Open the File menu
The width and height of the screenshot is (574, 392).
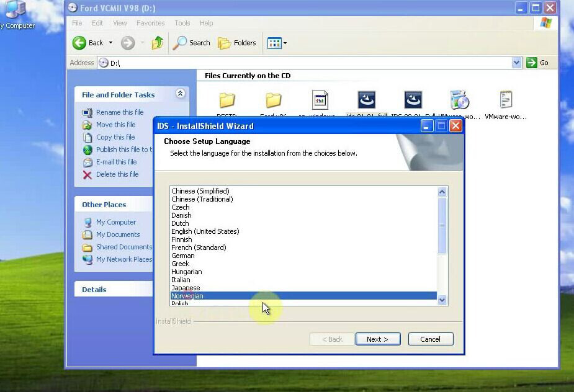point(77,23)
